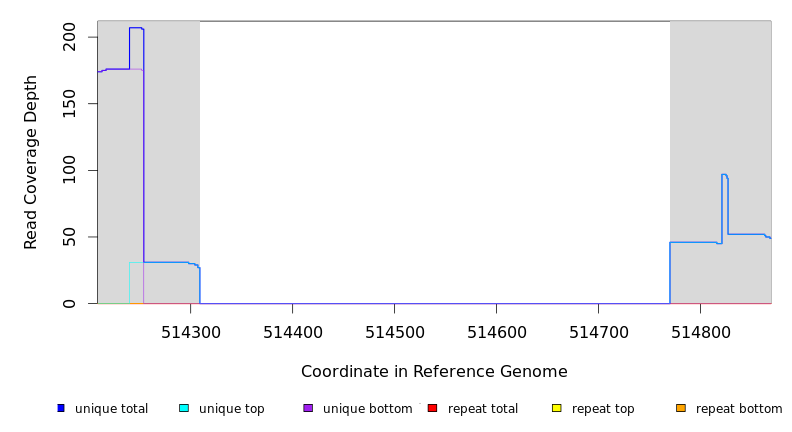Click the 514300 x-axis tick label
Viewport: 792px width, 432px height.
[x=190, y=330]
